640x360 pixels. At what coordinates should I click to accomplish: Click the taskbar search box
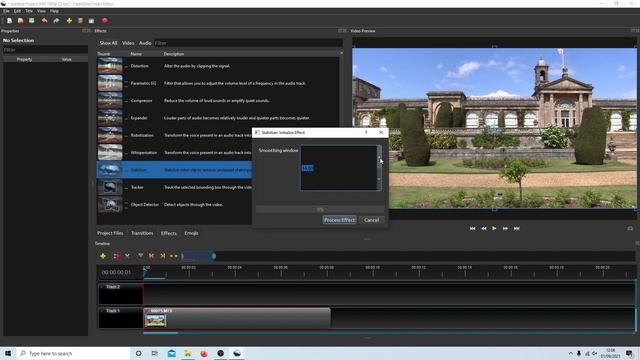click(x=73, y=353)
